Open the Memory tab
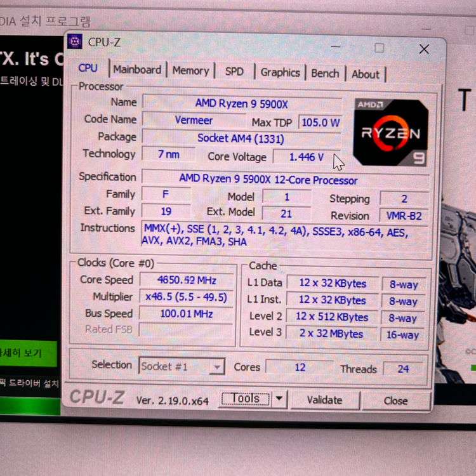This screenshot has height=476, width=476. point(190,70)
